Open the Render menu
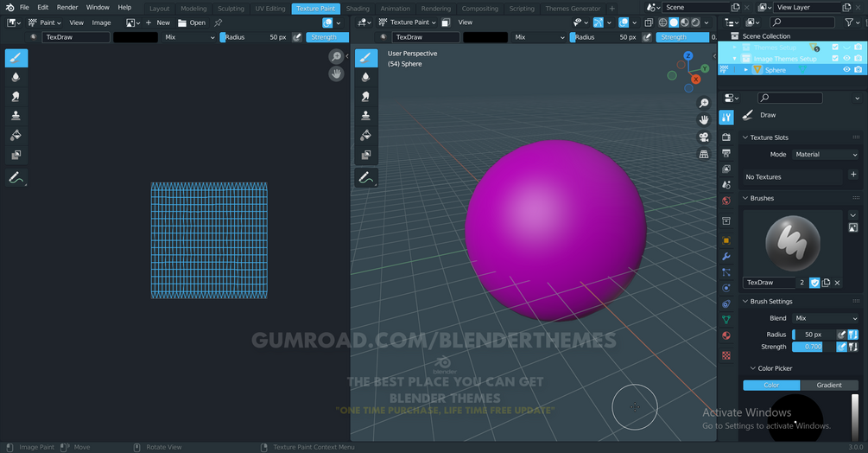 pos(67,8)
